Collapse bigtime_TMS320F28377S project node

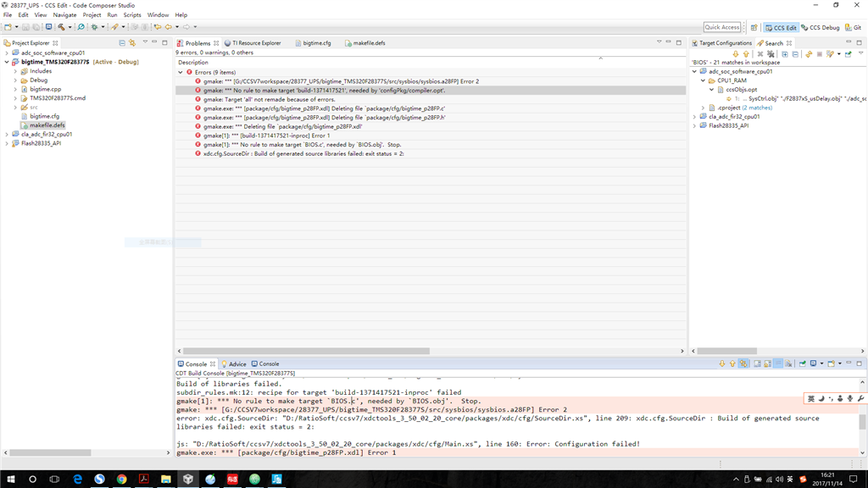tap(7, 62)
